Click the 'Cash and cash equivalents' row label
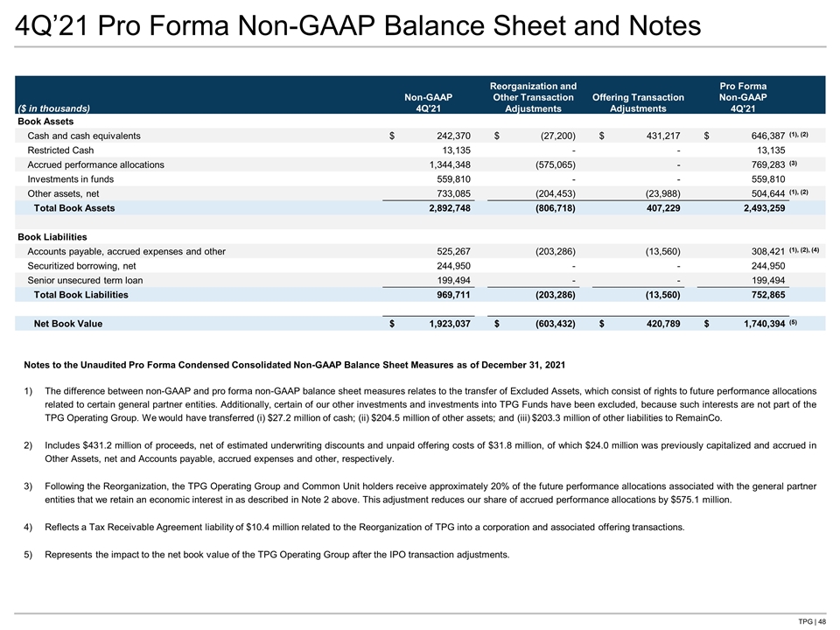The image size is (840, 630). tap(84, 136)
